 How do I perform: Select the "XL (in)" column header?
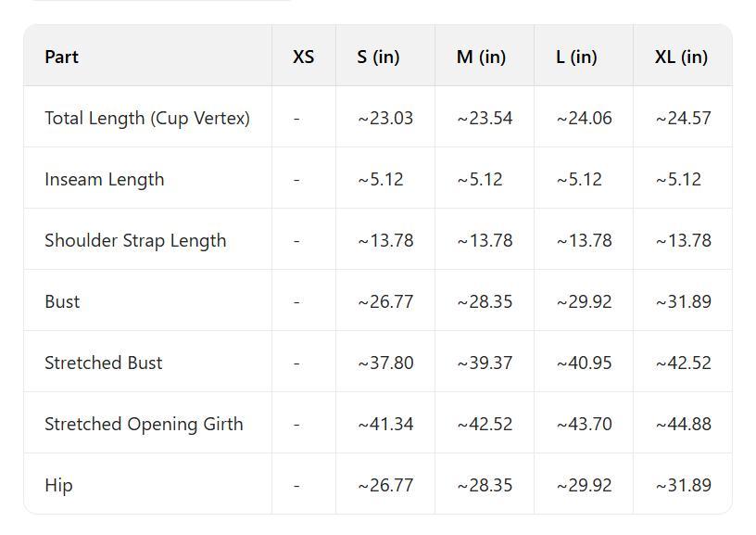click(x=681, y=57)
